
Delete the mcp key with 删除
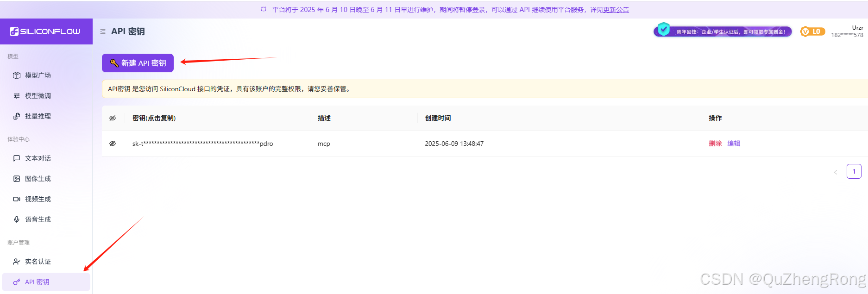(x=715, y=144)
